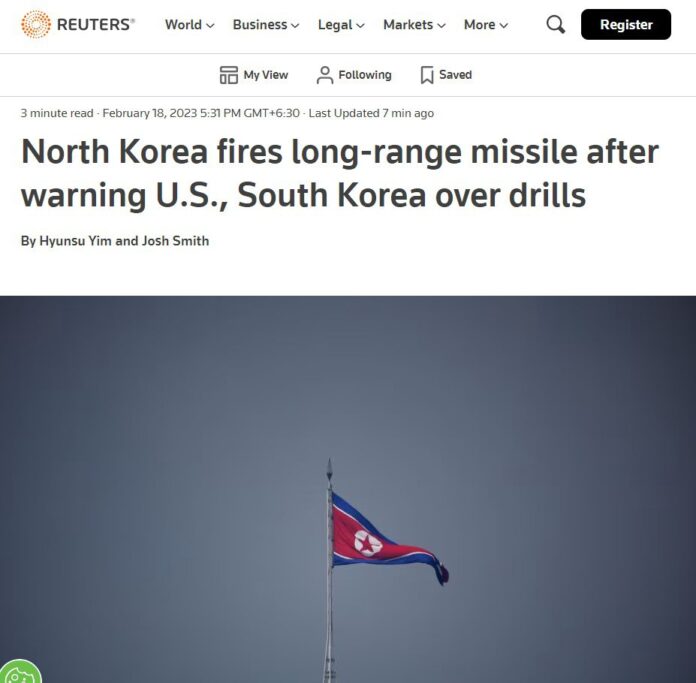The image size is (696, 683).
Task: Click the Following person icon
Action: pos(324,75)
